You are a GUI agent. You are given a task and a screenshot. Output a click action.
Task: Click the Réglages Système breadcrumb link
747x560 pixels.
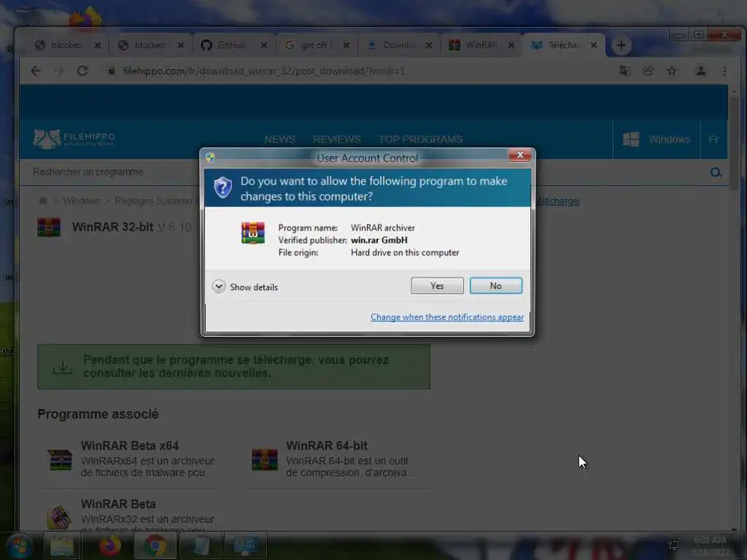tap(153, 201)
